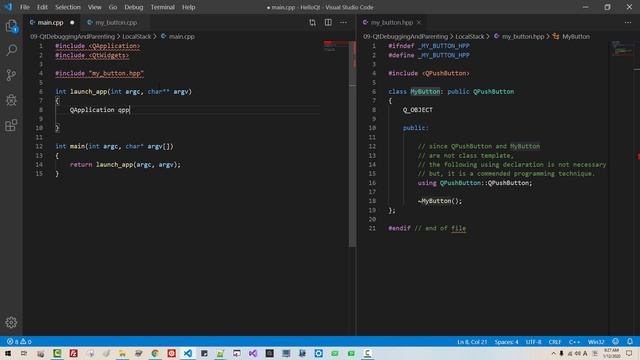Screen dimensions: 640x360
Task: Click Visual Studio Code taskbar icon
Action: point(187,353)
